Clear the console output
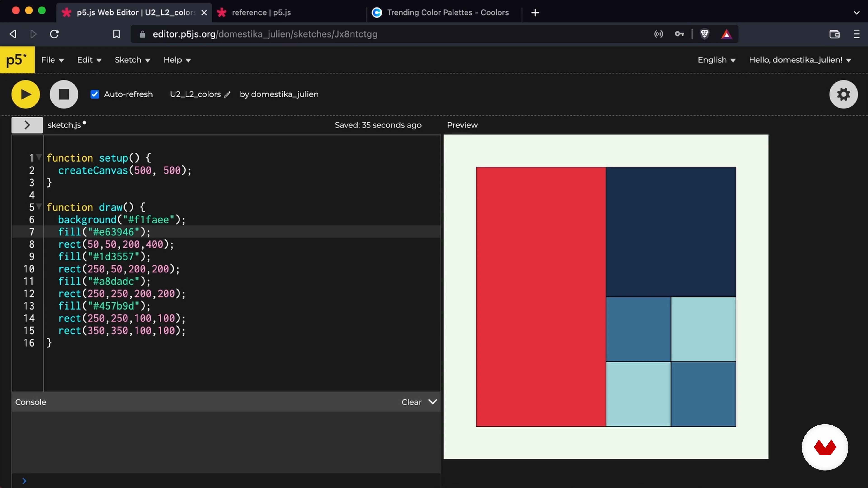The image size is (868, 488). click(x=411, y=402)
